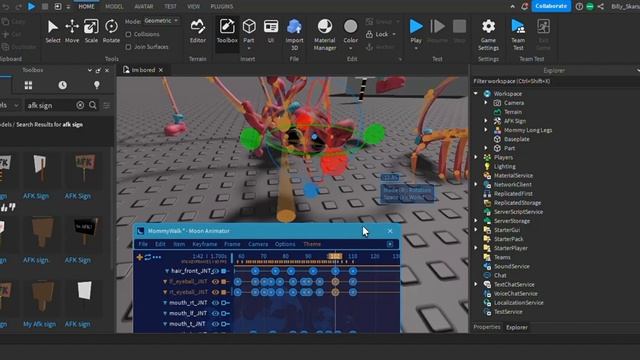The image size is (640, 360).
Task: Enable the Collisions checkbox
Action: coord(129,34)
